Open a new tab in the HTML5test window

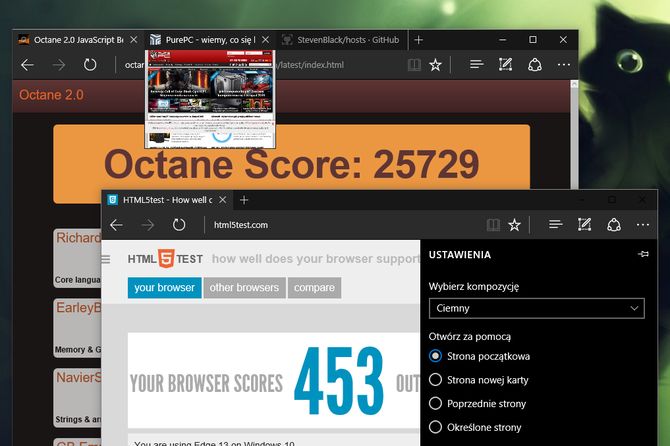[x=244, y=200]
